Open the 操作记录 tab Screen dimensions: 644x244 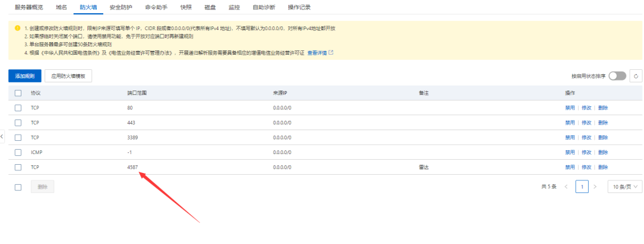pyautogui.click(x=299, y=8)
